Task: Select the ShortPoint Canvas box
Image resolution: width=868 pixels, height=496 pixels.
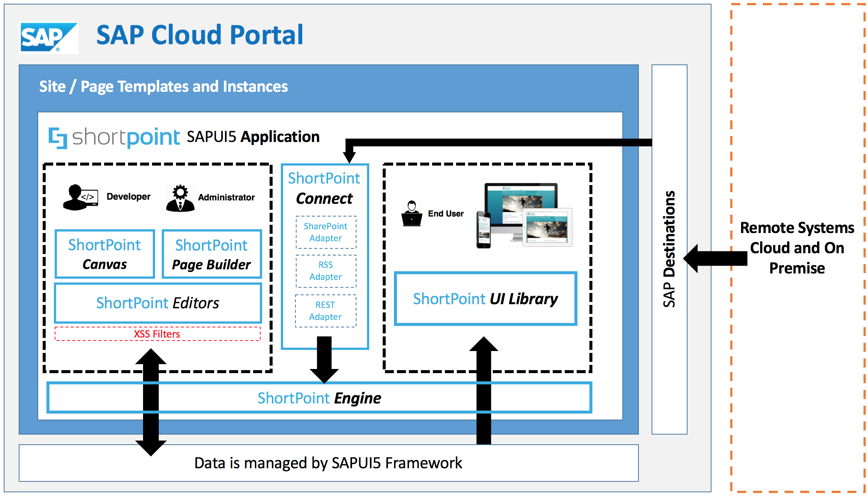Action: click(105, 254)
